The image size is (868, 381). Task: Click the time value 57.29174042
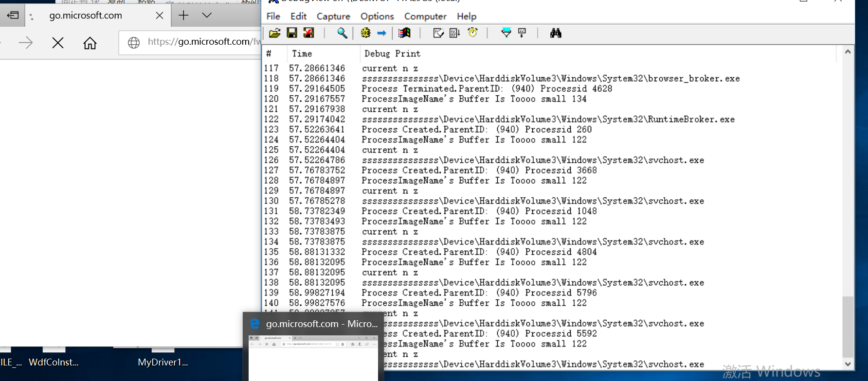(x=317, y=120)
